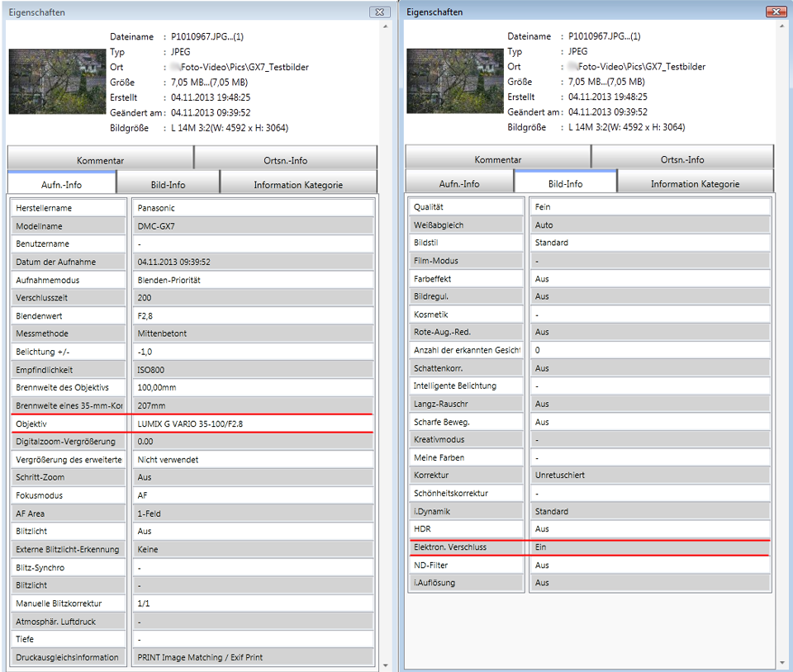
Task: Open Kommentar tab in left window
Action: (100, 158)
